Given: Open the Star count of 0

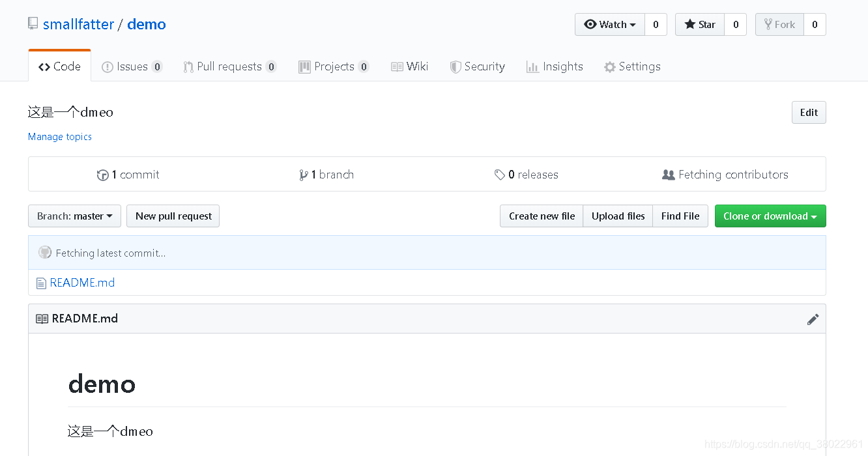Looking at the screenshot, I should (736, 25).
